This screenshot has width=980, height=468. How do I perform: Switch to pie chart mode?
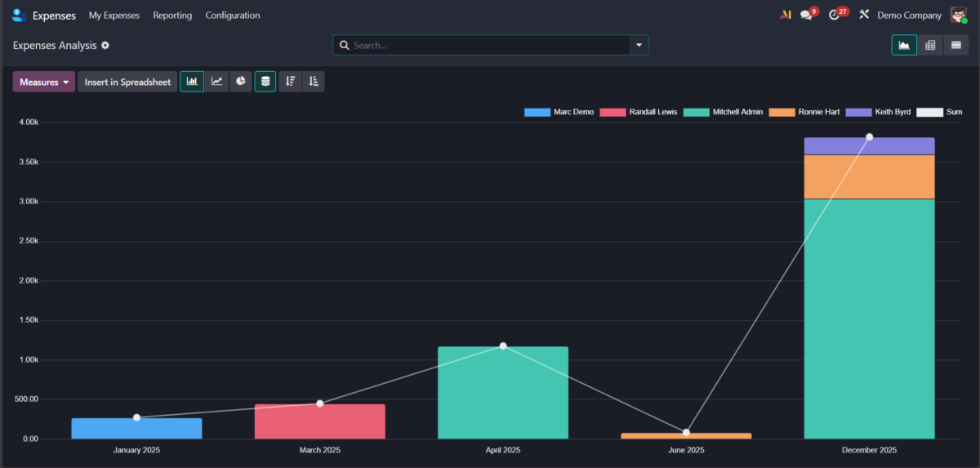tap(241, 82)
